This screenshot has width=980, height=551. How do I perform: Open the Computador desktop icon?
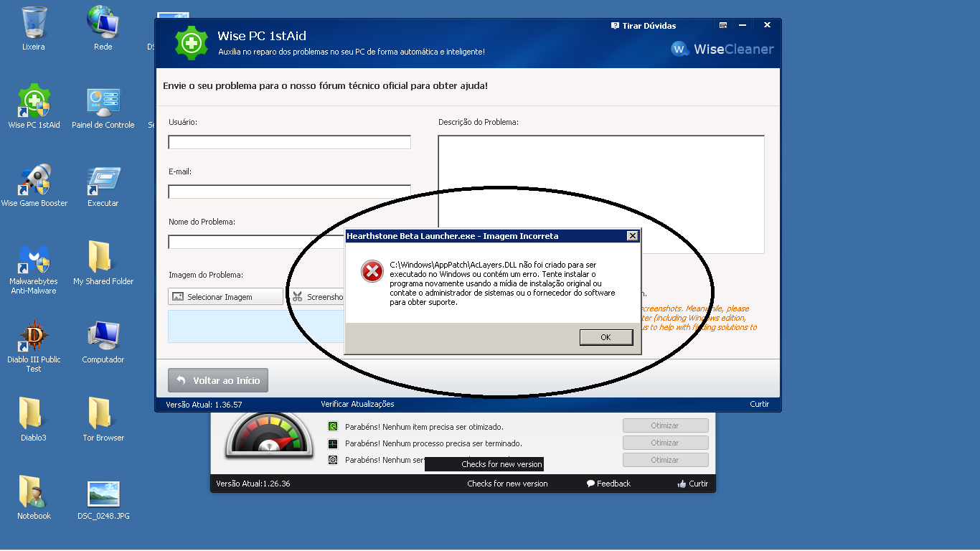[x=103, y=342]
